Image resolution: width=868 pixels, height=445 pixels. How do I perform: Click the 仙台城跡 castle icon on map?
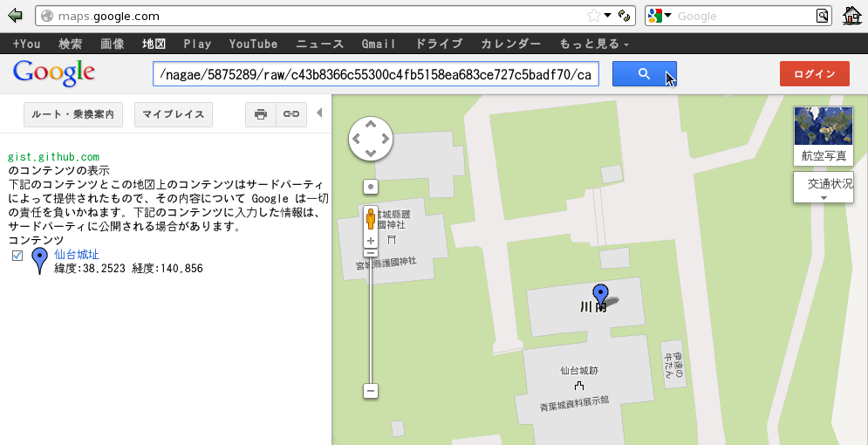pyautogui.click(x=579, y=385)
